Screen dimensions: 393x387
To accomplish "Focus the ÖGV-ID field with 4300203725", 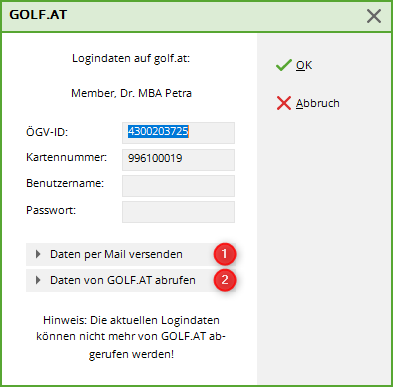I will pos(178,133).
